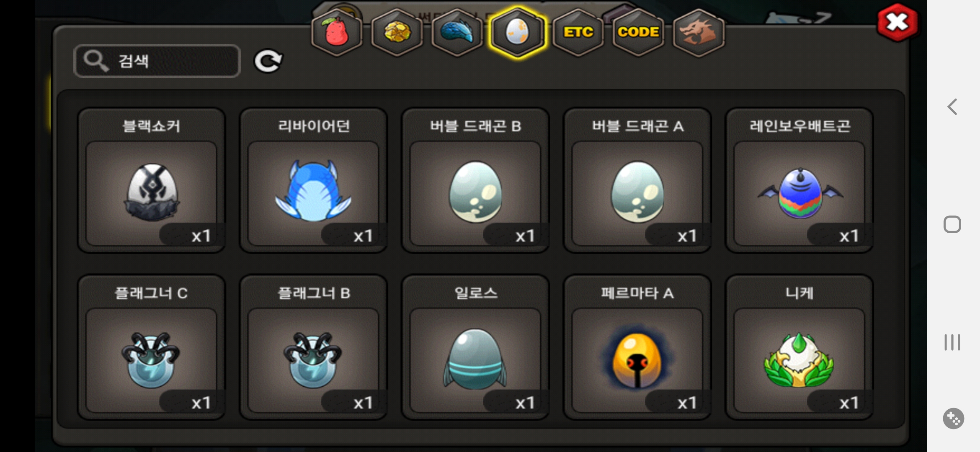
Task: Pick the 플래그너 C egg
Action: coord(151,347)
